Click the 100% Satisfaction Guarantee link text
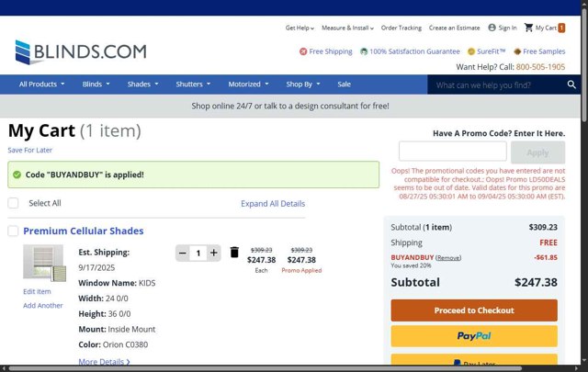The height and width of the screenshot is (372, 588). coord(414,51)
